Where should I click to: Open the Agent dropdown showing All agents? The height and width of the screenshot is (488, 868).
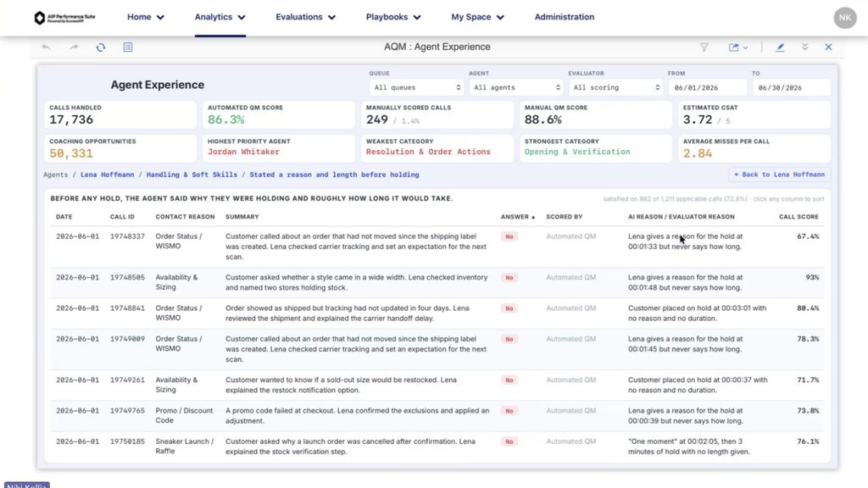tap(516, 87)
